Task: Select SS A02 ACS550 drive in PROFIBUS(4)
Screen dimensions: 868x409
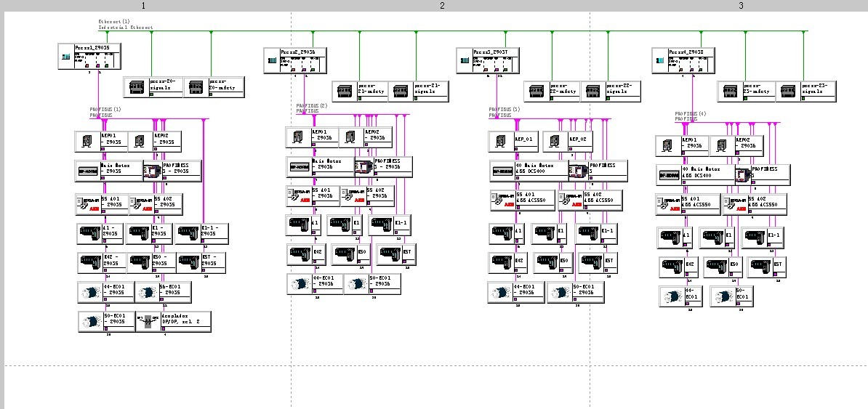Action: (755, 205)
